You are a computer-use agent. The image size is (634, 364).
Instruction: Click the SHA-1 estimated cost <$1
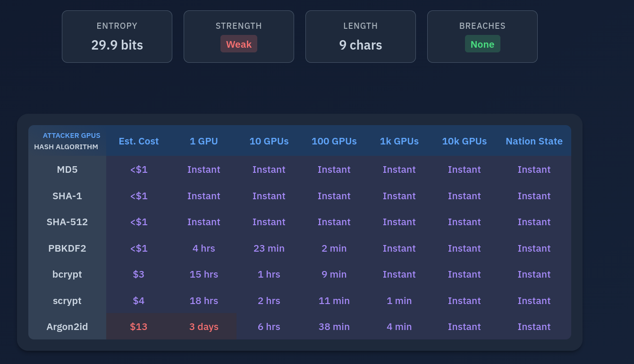click(x=139, y=196)
